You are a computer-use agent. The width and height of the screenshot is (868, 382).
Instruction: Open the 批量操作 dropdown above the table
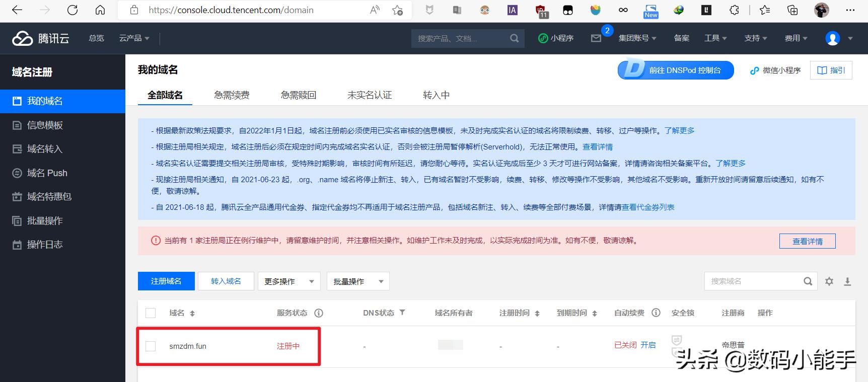pos(358,281)
